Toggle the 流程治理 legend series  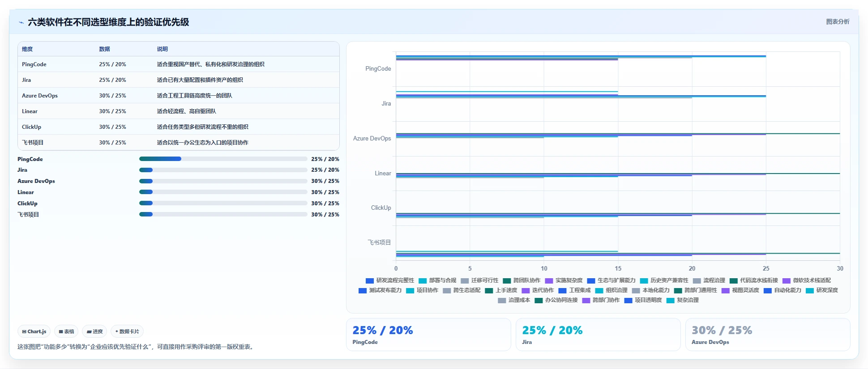[x=709, y=280]
